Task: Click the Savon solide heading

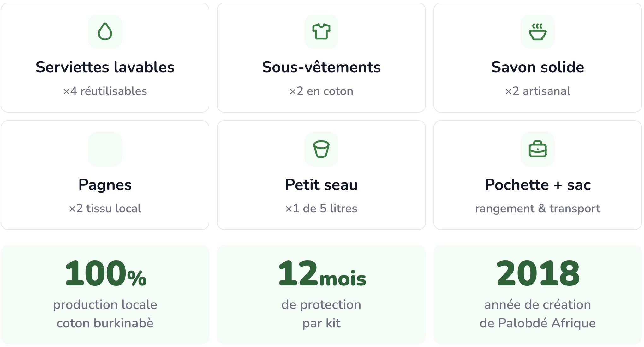Action: click(x=538, y=67)
